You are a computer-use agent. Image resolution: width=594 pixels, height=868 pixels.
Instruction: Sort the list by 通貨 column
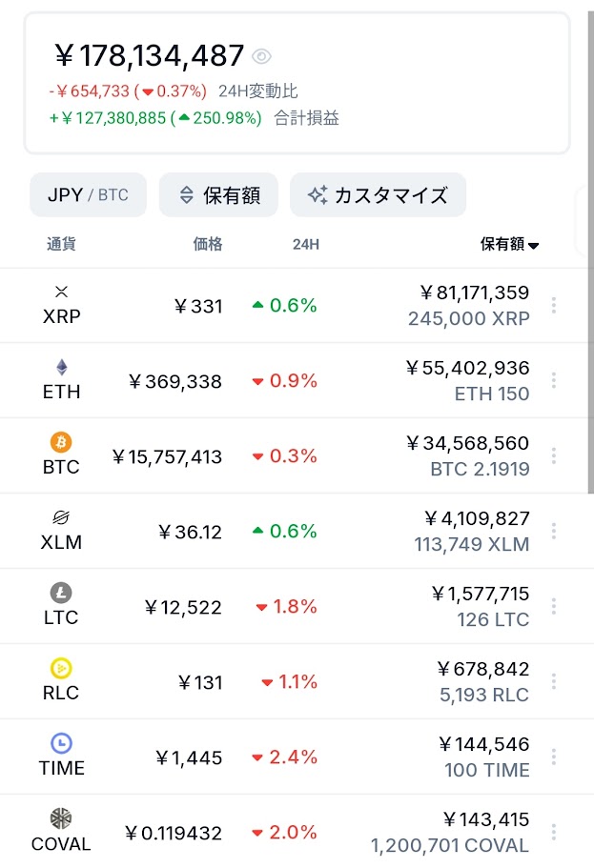coord(61,244)
